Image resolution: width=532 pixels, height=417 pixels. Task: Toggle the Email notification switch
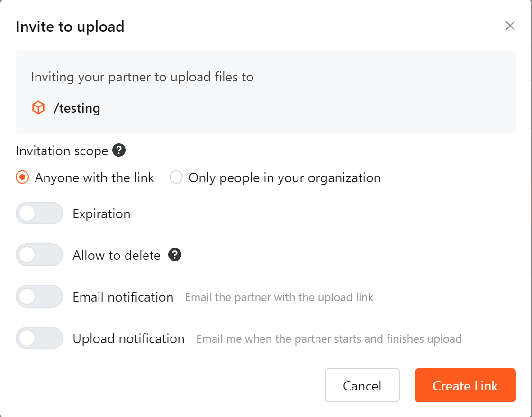pyautogui.click(x=39, y=296)
